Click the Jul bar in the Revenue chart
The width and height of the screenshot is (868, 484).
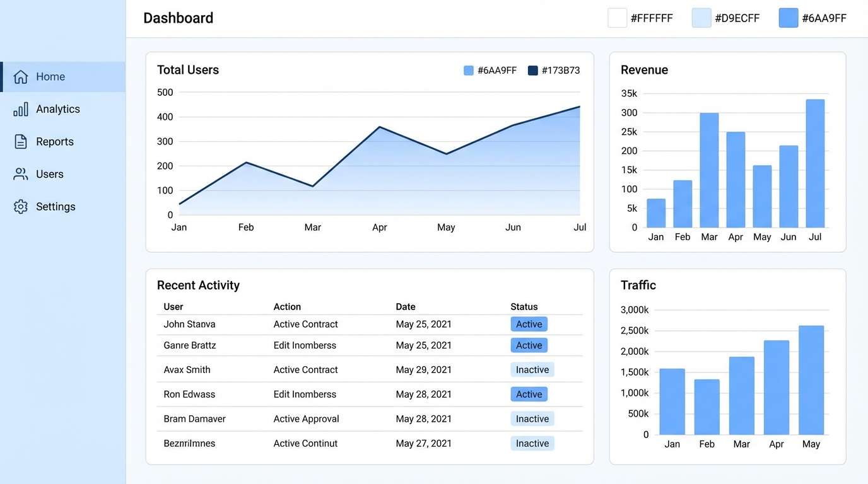click(814, 161)
